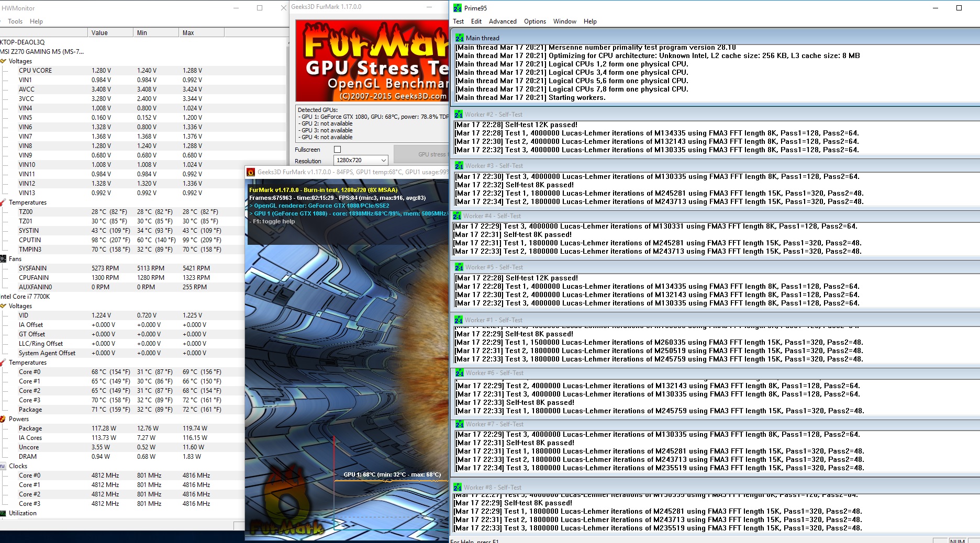Viewport: 980px width, 543px height.
Task: Select the LLC/Ring Offset voltage row
Action: pos(122,344)
